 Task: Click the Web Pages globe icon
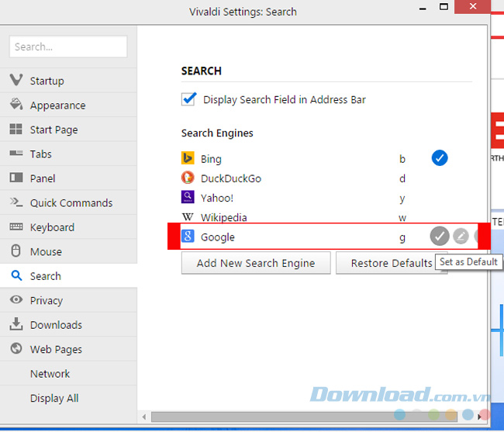click(x=16, y=349)
